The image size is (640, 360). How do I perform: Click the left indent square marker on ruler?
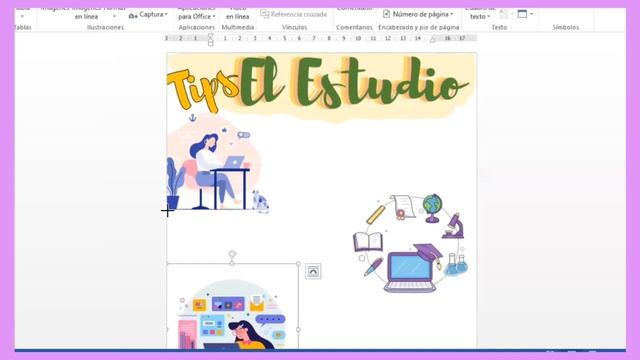pyautogui.click(x=211, y=43)
